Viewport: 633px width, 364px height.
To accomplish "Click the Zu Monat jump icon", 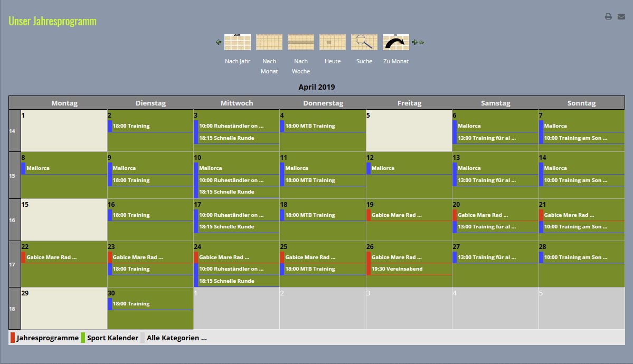I will [x=396, y=42].
